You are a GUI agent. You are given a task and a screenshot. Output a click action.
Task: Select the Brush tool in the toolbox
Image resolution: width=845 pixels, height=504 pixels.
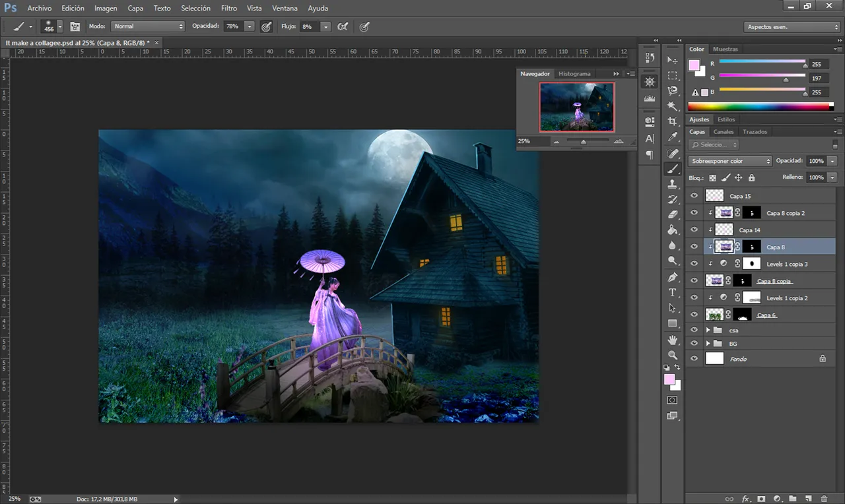(x=673, y=169)
